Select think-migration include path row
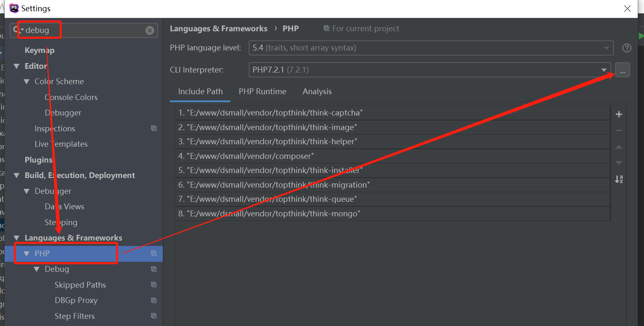The image size is (644, 326). (392, 185)
